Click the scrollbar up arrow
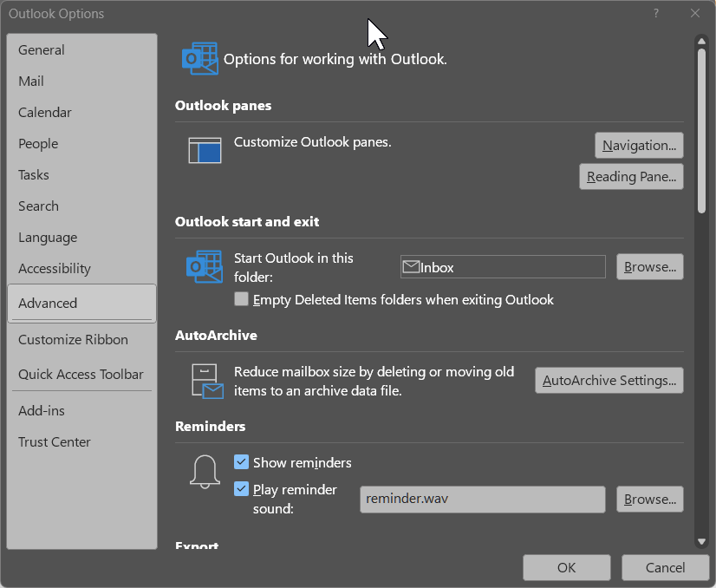716x588 pixels. (x=701, y=41)
